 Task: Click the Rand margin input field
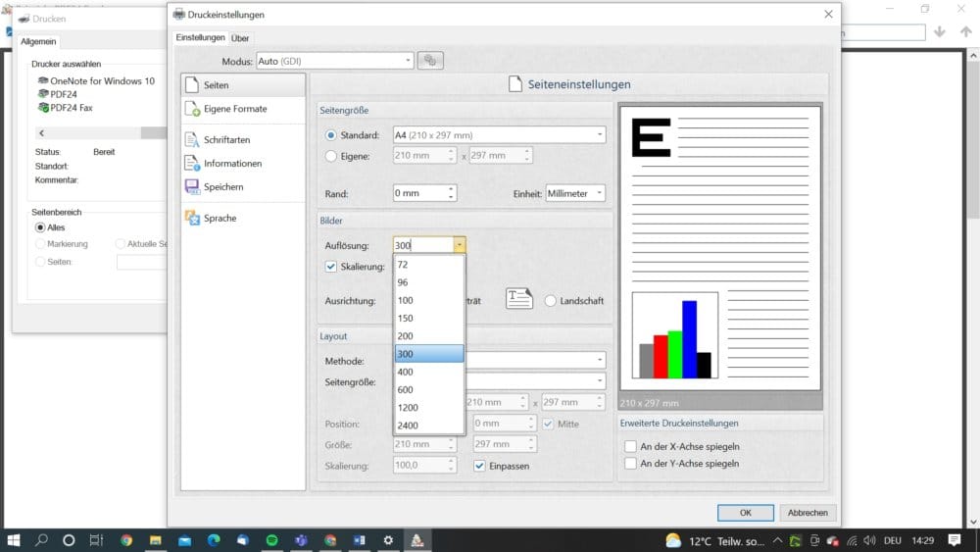click(420, 193)
